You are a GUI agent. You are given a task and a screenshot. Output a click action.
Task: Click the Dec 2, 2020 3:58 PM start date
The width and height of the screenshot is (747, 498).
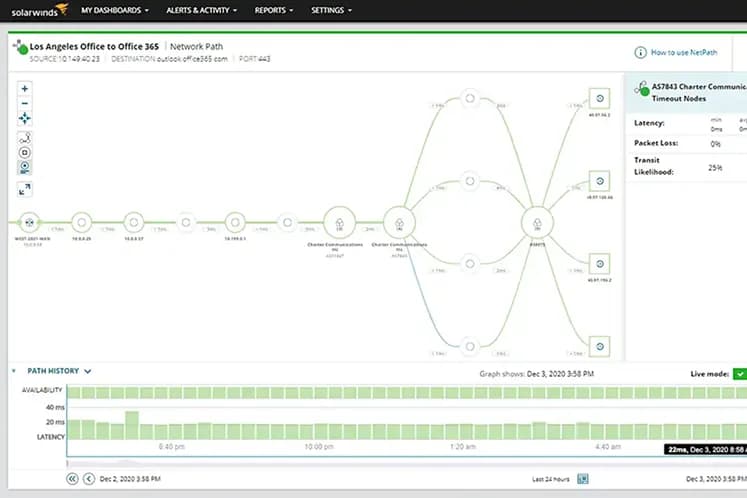click(x=130, y=478)
